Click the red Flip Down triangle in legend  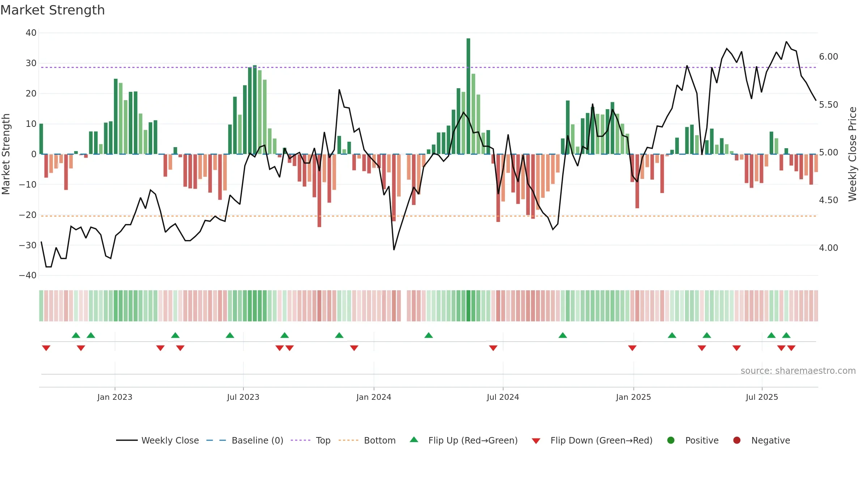pos(536,441)
